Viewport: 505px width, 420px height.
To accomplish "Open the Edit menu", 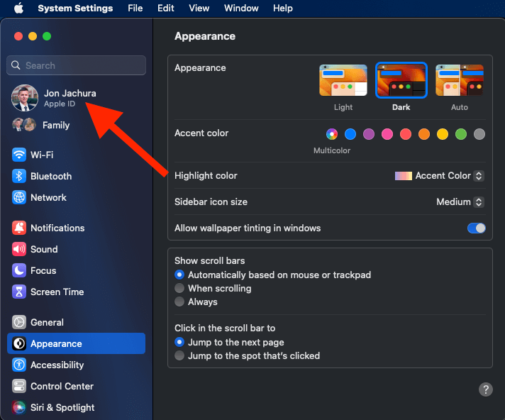I will tap(165, 8).
